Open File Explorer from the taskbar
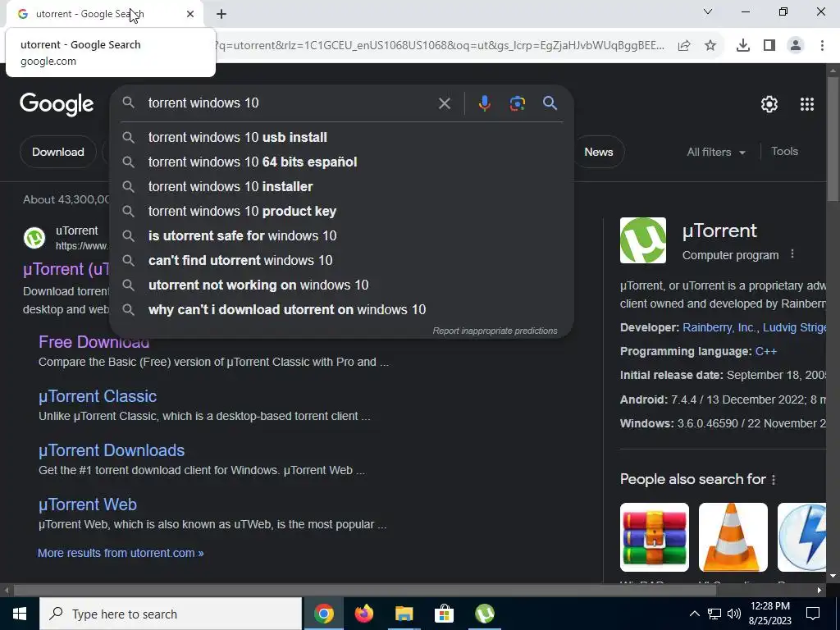The width and height of the screenshot is (840, 630). 404,614
